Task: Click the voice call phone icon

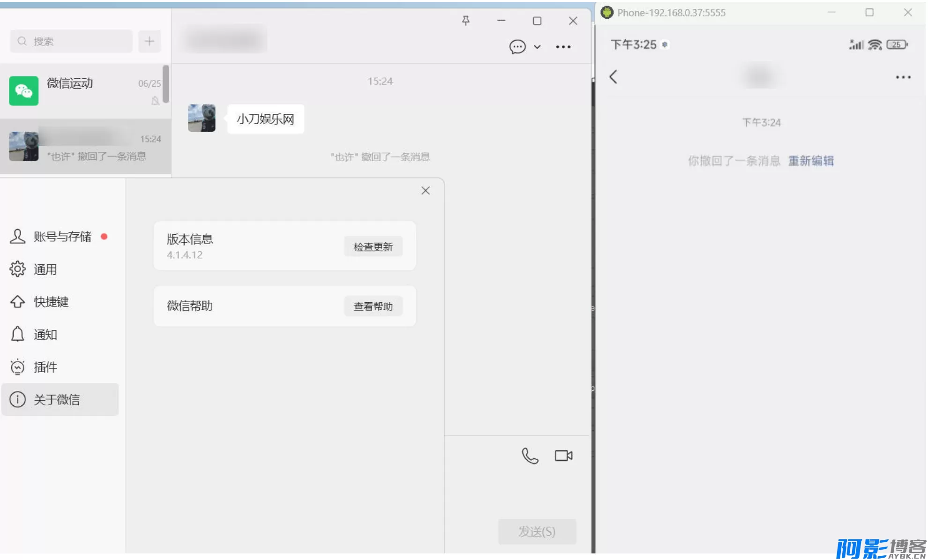Action: (x=530, y=455)
